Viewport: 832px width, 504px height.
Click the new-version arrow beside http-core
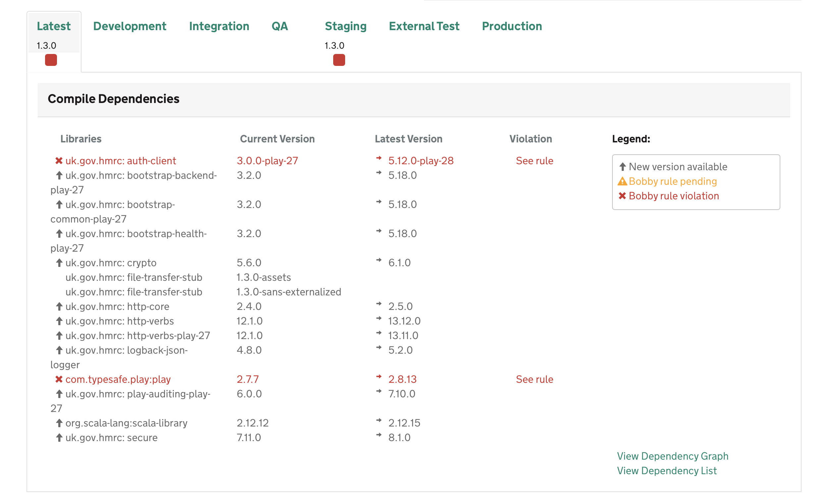click(59, 306)
